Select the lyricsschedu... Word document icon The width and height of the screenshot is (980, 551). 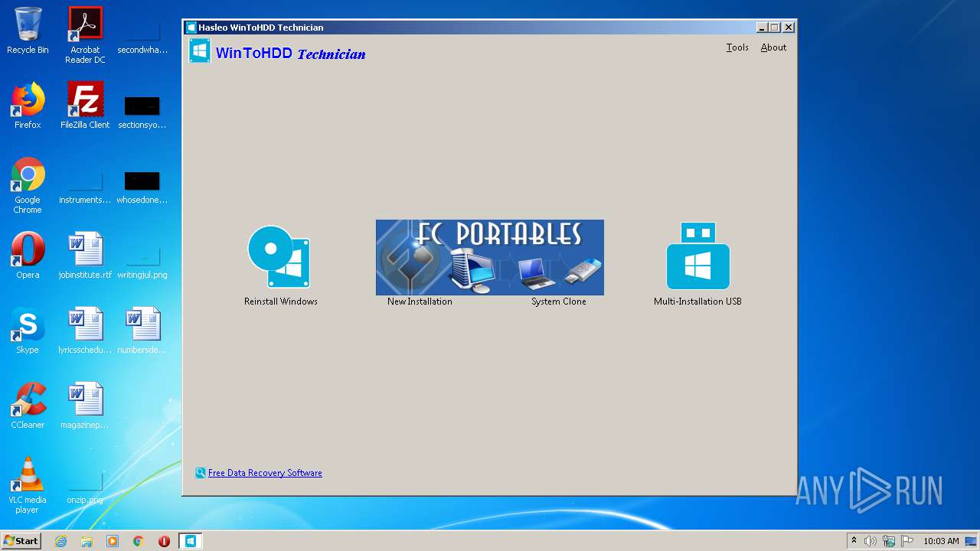[85, 331]
